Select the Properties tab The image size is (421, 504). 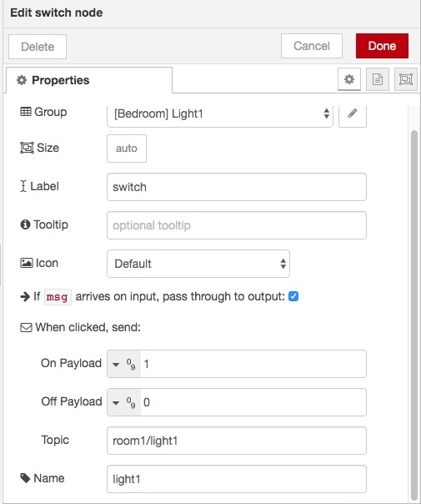89,80
